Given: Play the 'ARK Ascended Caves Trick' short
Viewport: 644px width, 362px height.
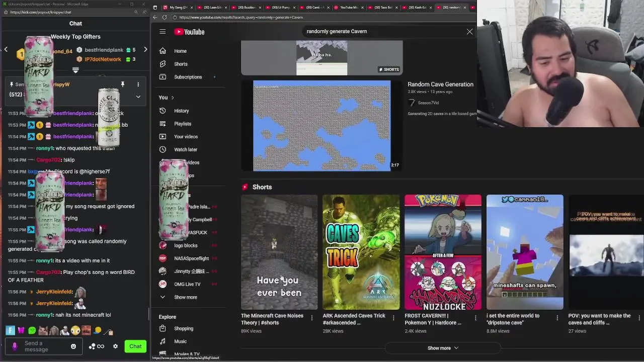Looking at the screenshot, I should click(x=361, y=252).
